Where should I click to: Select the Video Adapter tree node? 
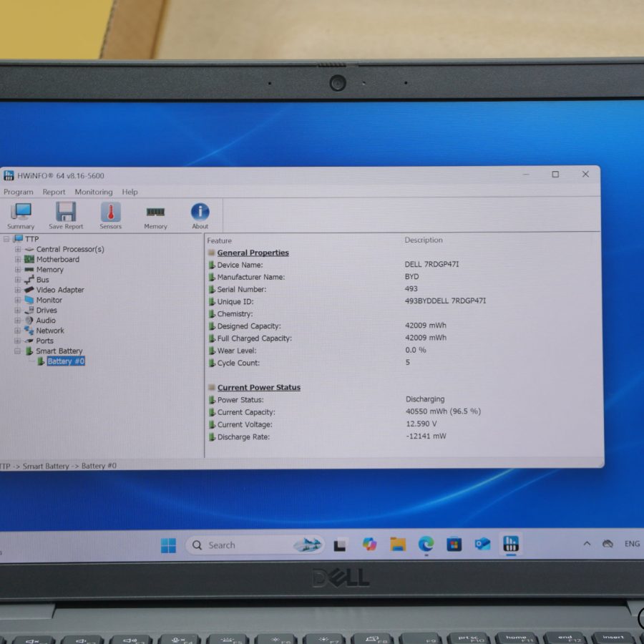[x=60, y=290]
